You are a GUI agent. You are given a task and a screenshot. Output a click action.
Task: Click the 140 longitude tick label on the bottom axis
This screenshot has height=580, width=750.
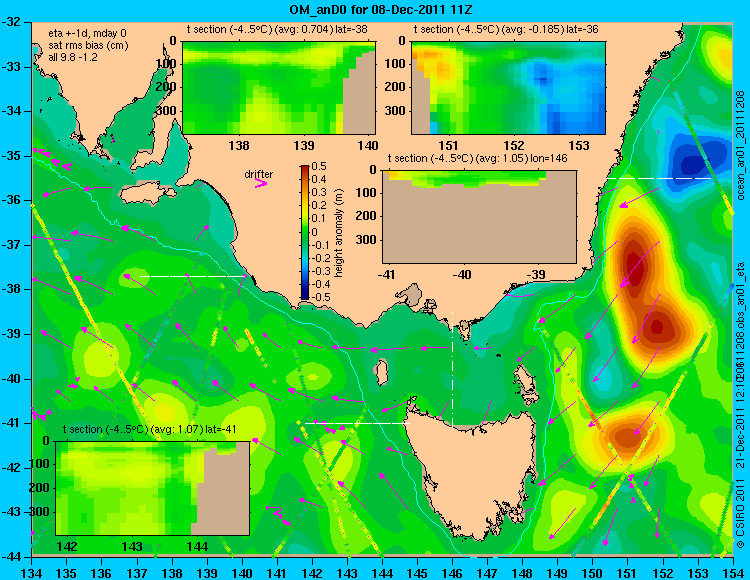click(x=242, y=572)
